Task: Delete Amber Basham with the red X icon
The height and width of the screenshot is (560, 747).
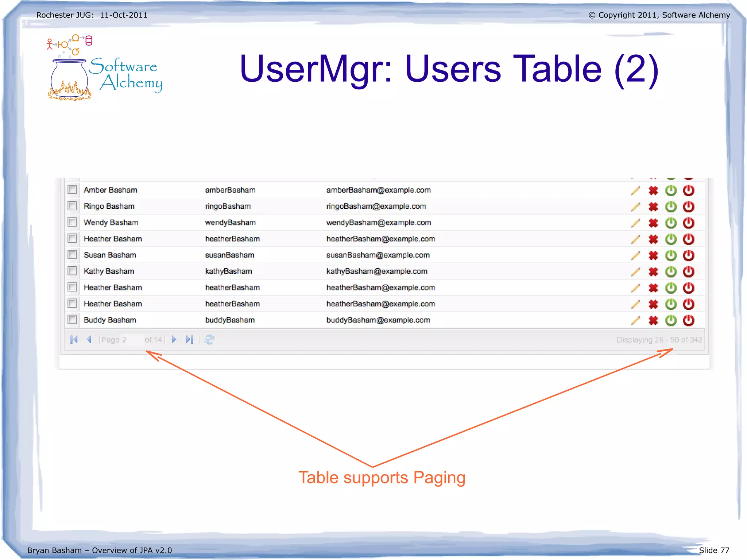Action: [653, 190]
